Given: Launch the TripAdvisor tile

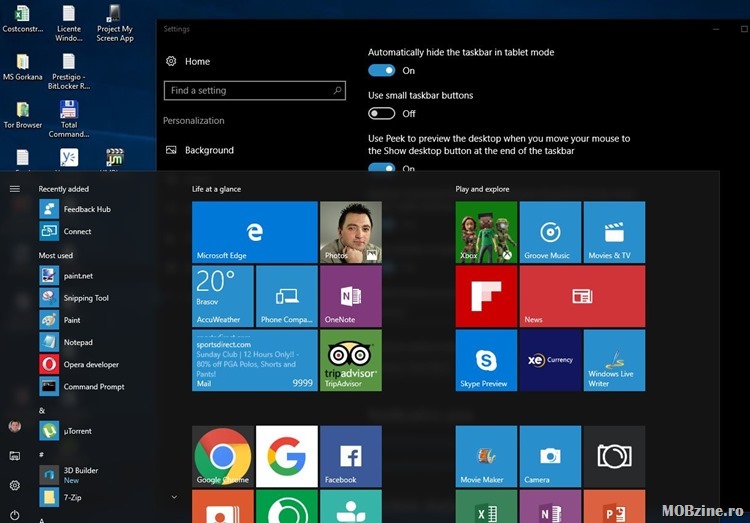Looking at the screenshot, I should click(351, 360).
